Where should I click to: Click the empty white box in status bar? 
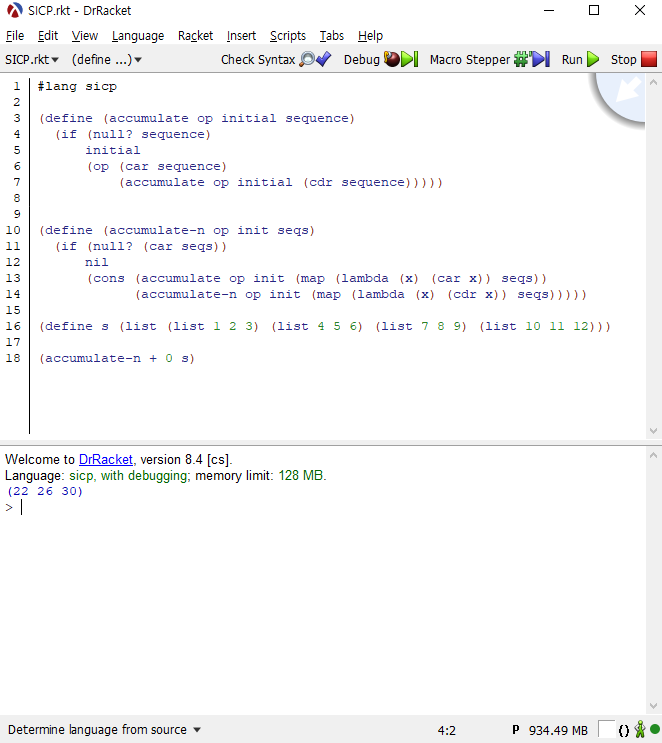click(606, 730)
